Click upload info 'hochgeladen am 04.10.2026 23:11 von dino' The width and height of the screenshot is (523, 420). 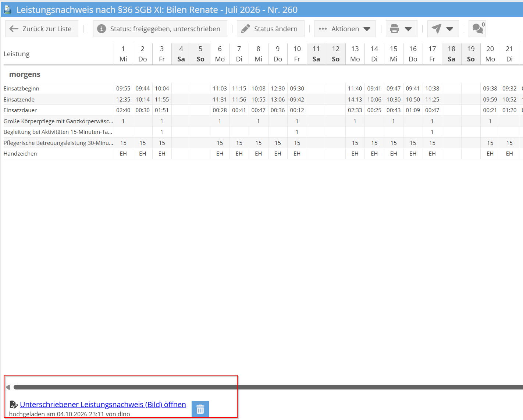70,414
